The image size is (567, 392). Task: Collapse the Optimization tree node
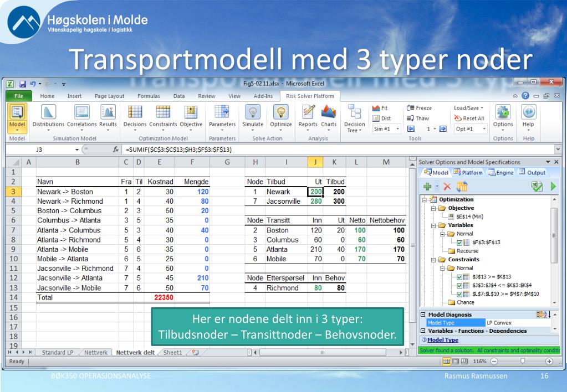point(424,200)
